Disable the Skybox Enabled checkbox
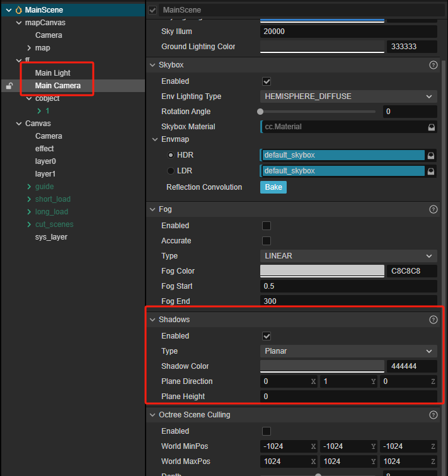The image size is (448, 476). (267, 81)
